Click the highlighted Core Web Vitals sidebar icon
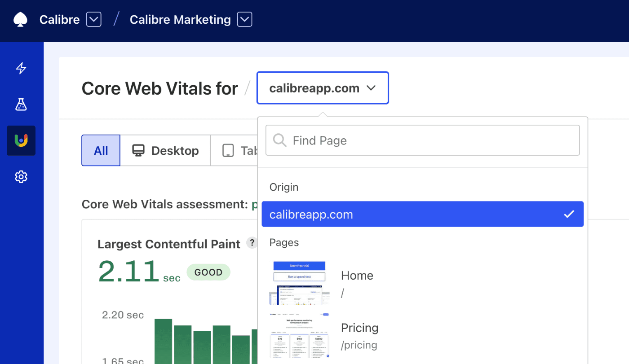Viewport: 629px width, 364px height. (x=21, y=140)
